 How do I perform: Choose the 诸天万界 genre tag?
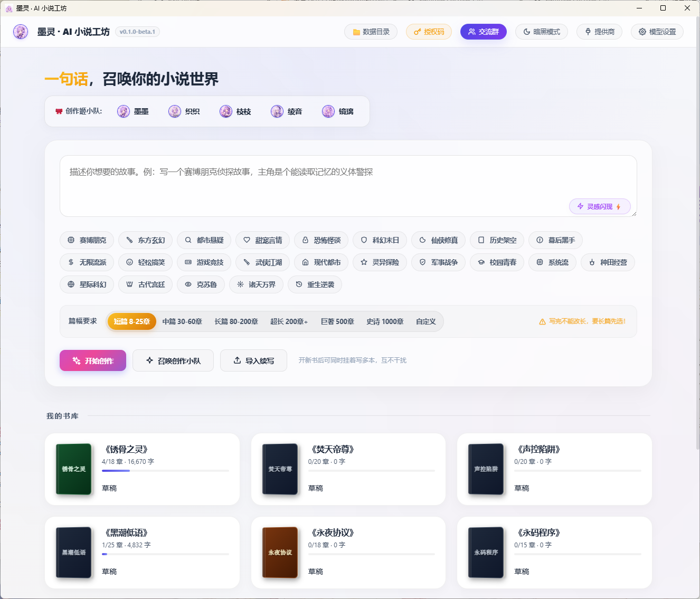(256, 284)
